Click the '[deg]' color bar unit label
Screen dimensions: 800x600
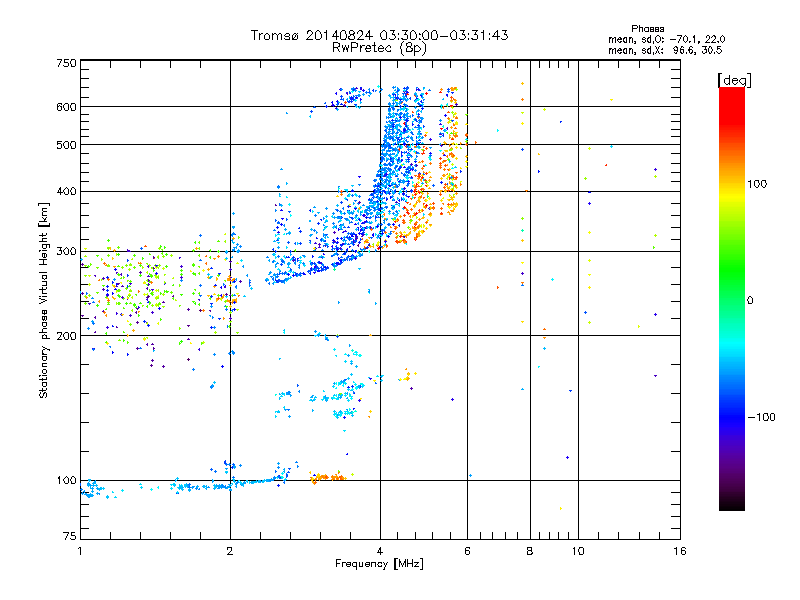734,80
